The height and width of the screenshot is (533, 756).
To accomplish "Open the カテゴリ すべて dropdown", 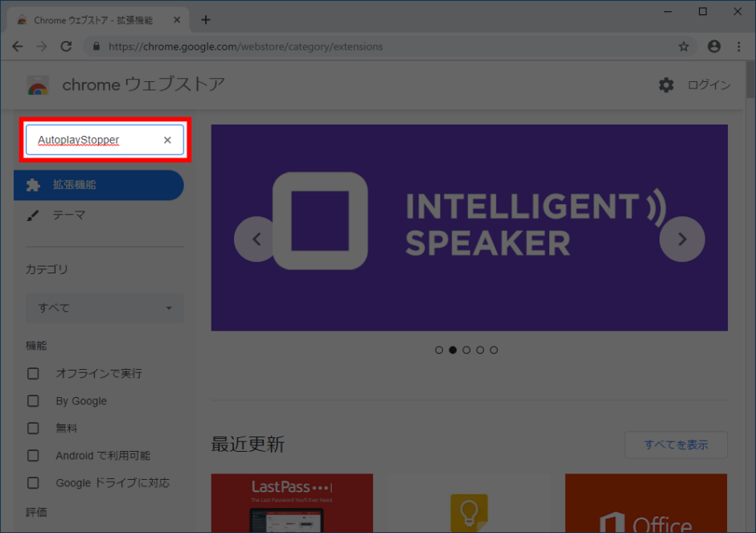I will 104,308.
